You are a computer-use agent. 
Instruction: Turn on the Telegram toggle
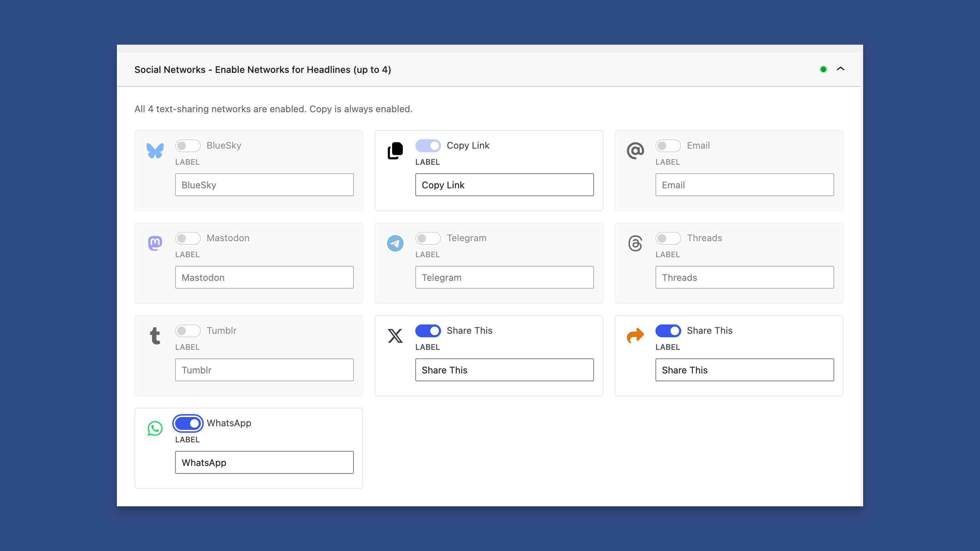coord(427,238)
